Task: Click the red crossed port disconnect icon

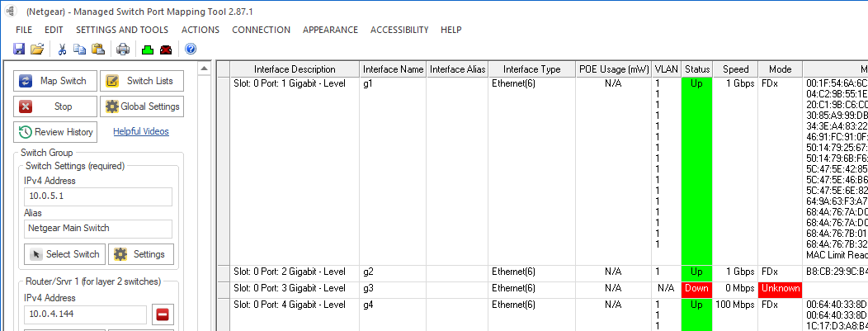Action: point(166,50)
